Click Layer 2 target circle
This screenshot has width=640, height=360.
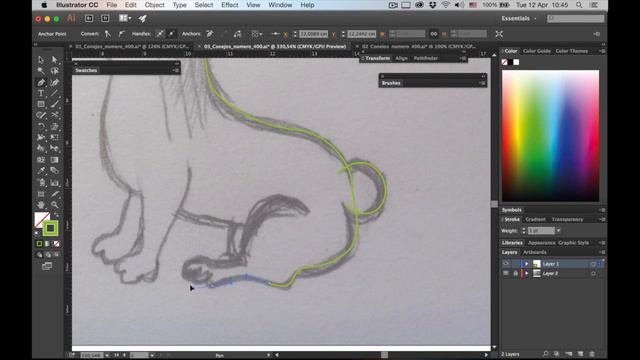click(593, 273)
